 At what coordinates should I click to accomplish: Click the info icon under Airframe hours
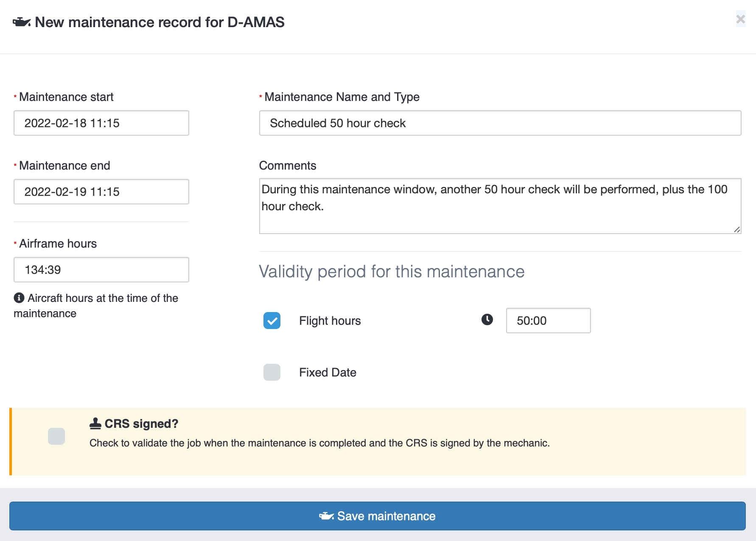[19, 298]
